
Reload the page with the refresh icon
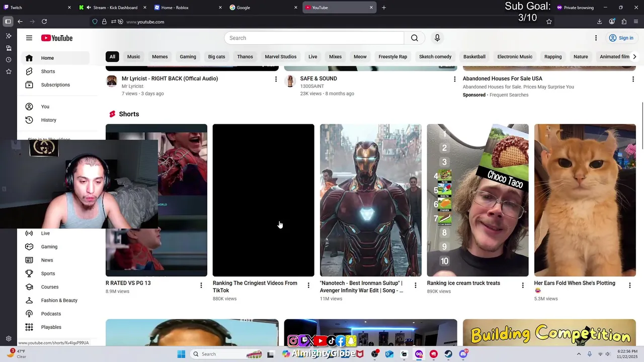[x=44, y=22]
